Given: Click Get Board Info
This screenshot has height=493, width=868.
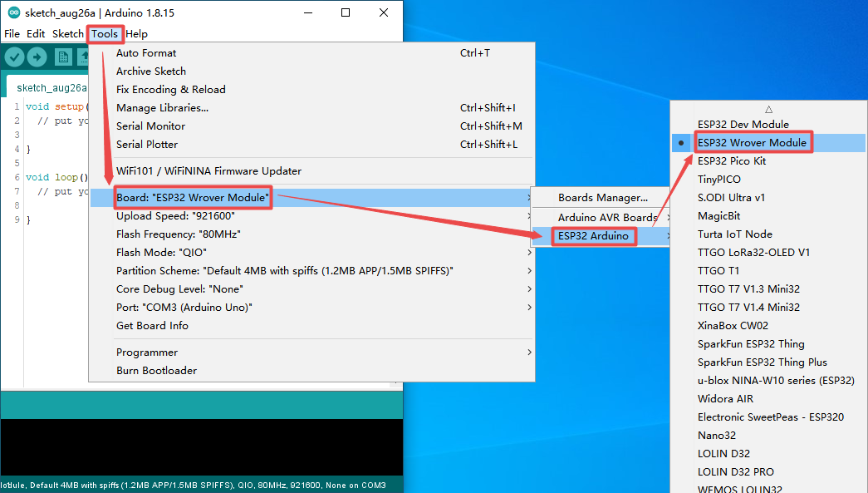Looking at the screenshot, I should [x=311, y=326].
